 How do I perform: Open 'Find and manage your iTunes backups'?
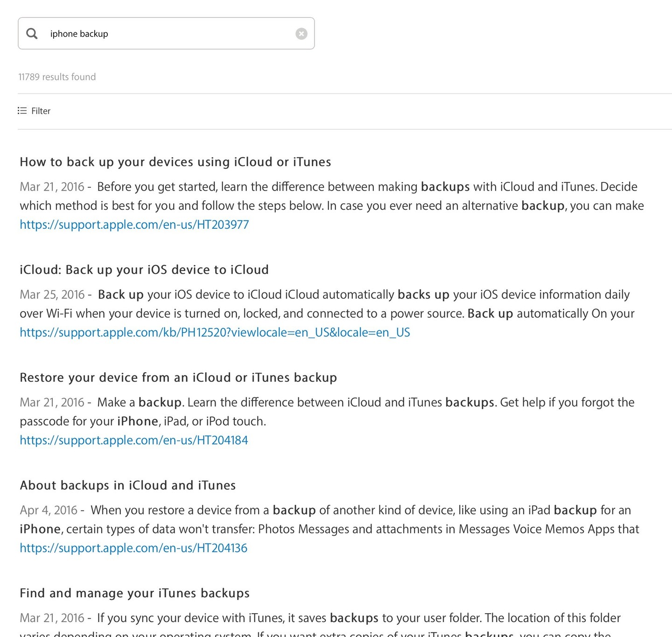point(134,593)
